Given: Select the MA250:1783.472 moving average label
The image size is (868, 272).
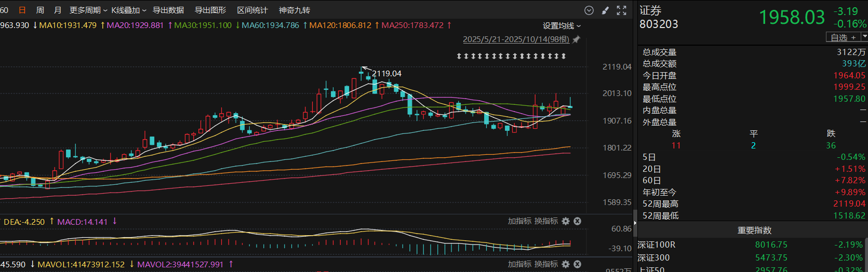Looking at the screenshot, I should [412, 25].
